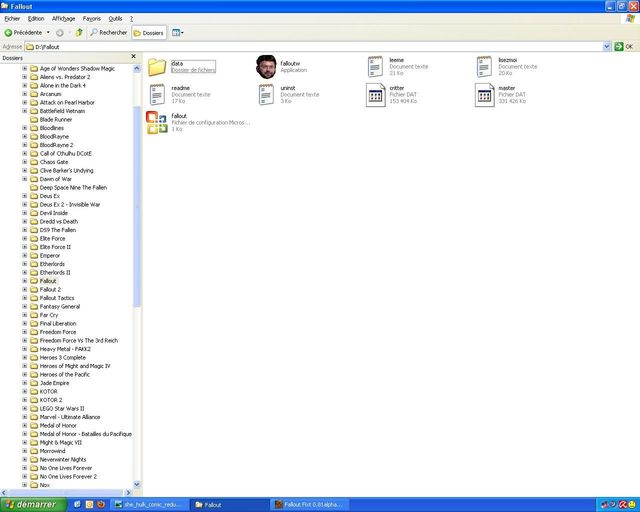Screen dimensions: 640x512
Task: Expand the Arcanum folder node
Action: click(24, 94)
